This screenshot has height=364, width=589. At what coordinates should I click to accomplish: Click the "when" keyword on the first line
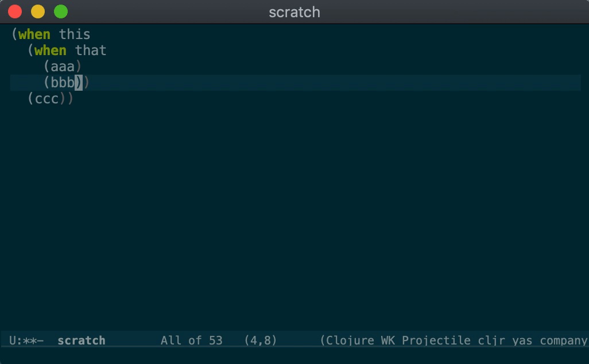(34, 34)
